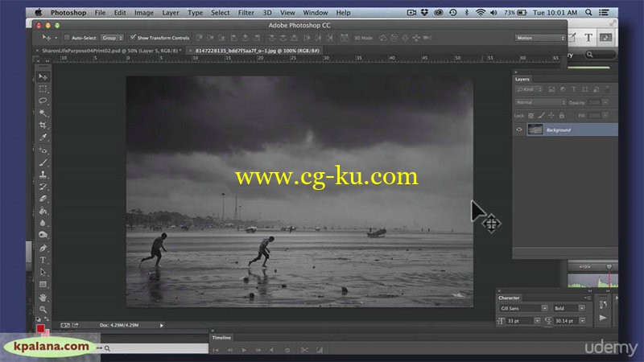Open the Opacity value dropdown arrow
This screenshot has width=644, height=362.
[605, 102]
